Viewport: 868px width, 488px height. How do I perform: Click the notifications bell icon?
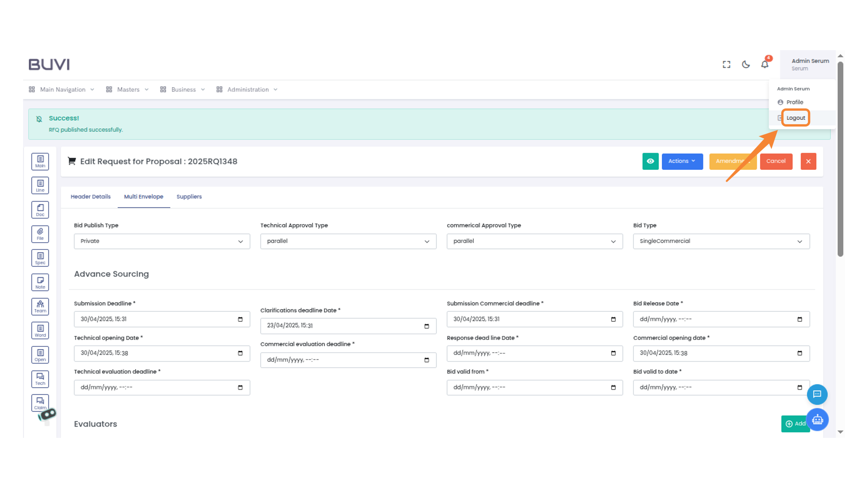(x=764, y=65)
